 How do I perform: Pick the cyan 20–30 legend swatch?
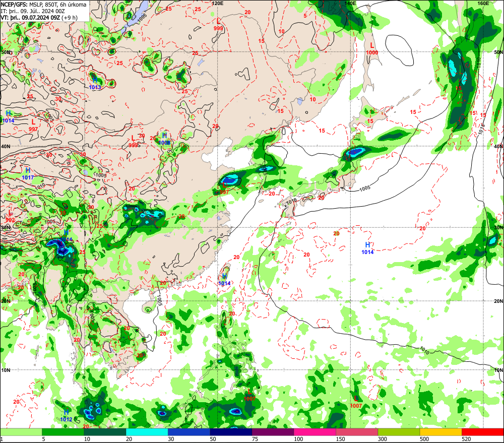147,432
